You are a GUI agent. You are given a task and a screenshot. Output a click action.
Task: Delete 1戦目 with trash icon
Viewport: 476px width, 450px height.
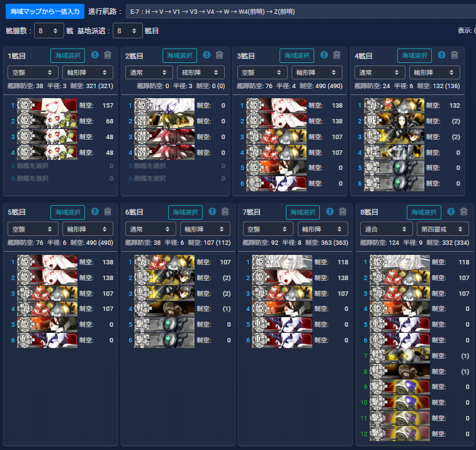[x=108, y=55]
